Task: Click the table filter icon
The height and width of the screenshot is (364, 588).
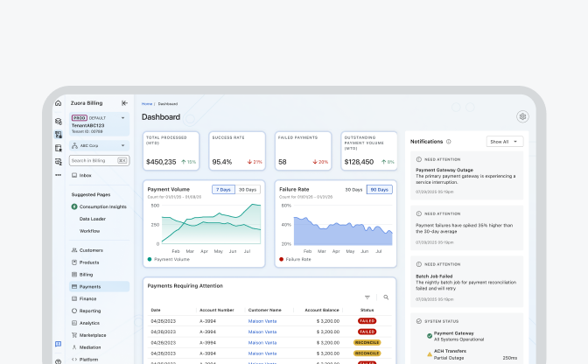Action: click(367, 297)
